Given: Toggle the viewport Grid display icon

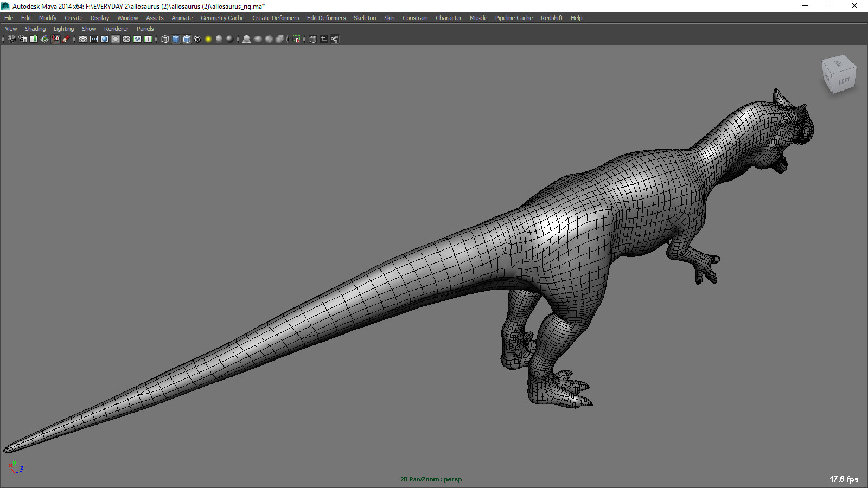Looking at the screenshot, I should point(83,39).
